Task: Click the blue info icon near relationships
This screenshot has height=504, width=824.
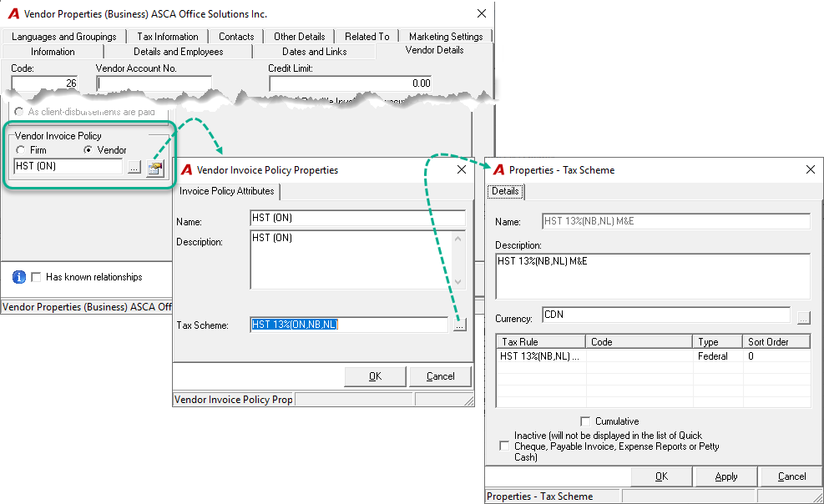Action: coord(19,277)
